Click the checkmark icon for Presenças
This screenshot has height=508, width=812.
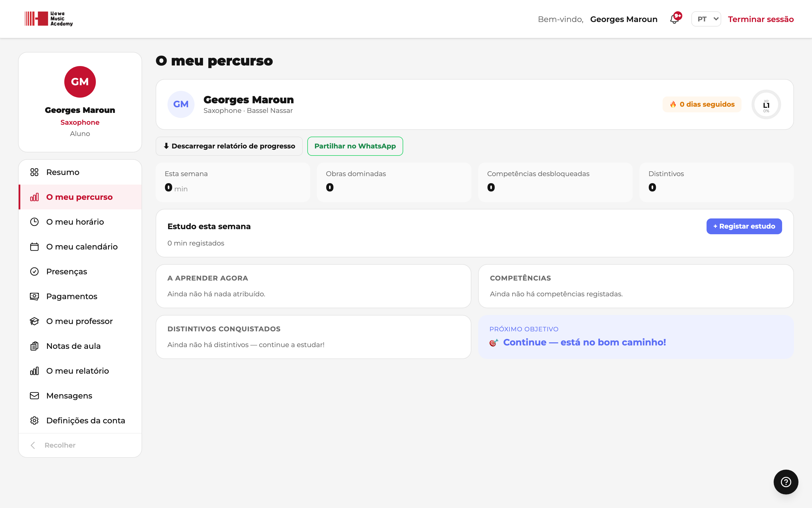click(x=34, y=272)
